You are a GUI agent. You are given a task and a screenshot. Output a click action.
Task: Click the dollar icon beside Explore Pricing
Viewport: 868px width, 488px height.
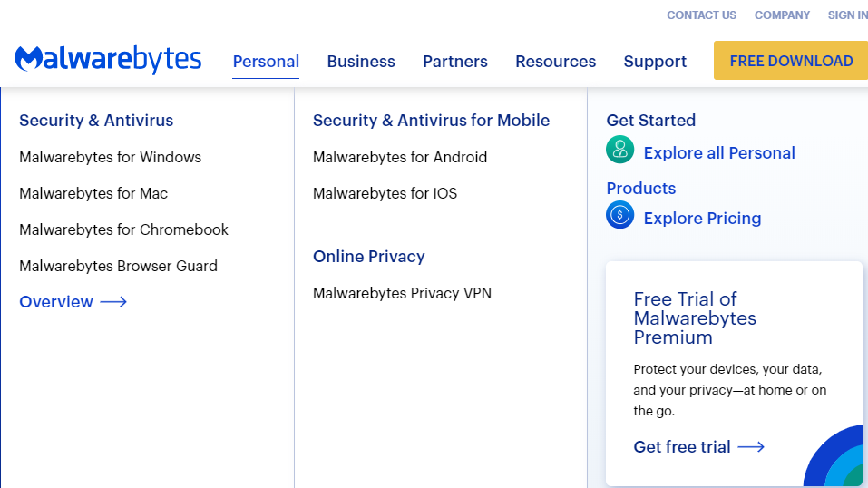pyautogui.click(x=620, y=215)
